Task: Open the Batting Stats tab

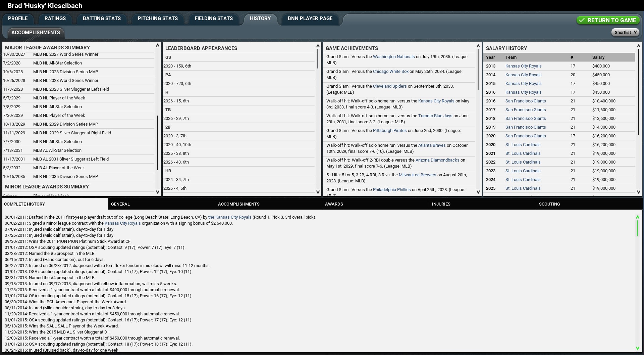Action: pos(102,18)
